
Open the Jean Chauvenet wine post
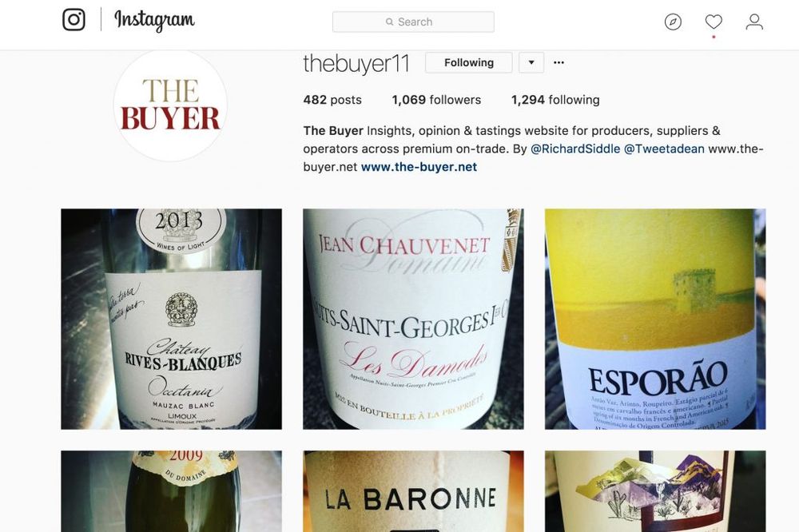coord(413,319)
